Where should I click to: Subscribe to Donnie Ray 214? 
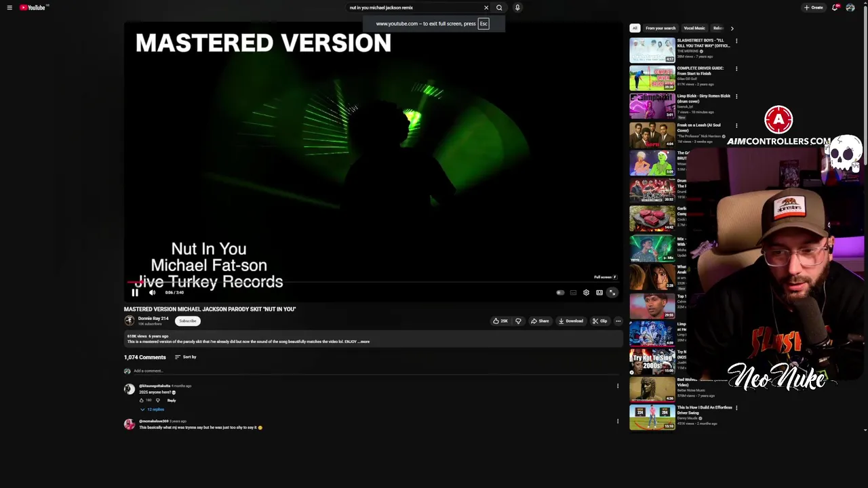[188, 321]
